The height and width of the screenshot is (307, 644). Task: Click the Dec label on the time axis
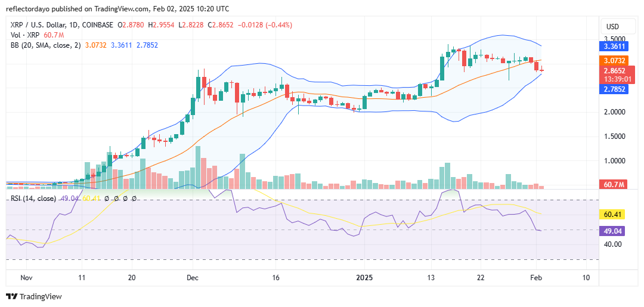(192, 278)
